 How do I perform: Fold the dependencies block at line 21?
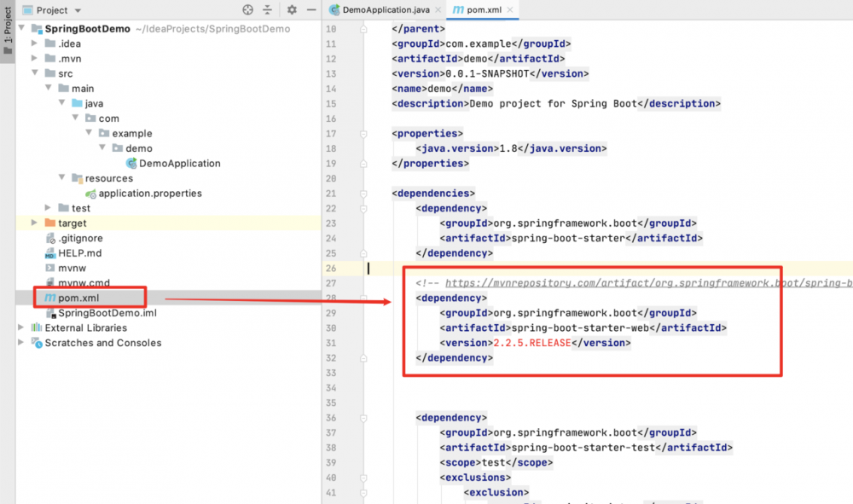point(363,193)
